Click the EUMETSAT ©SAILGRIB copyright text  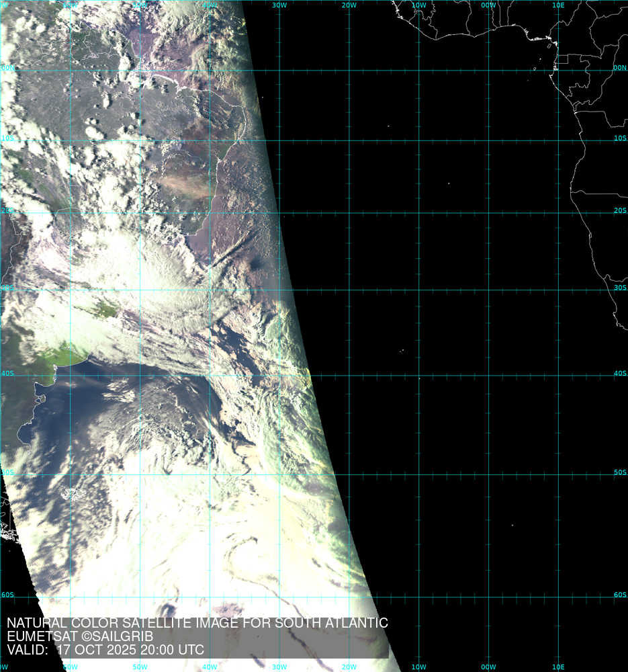point(80,636)
